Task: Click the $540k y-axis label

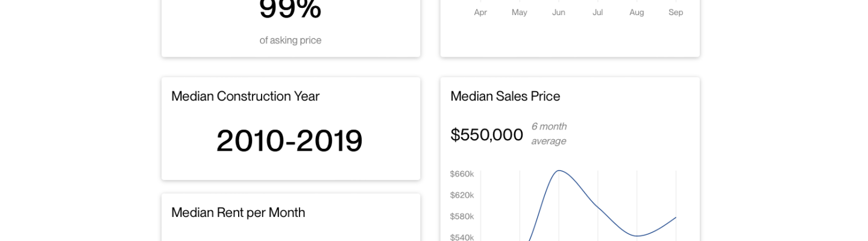Action: (462, 237)
